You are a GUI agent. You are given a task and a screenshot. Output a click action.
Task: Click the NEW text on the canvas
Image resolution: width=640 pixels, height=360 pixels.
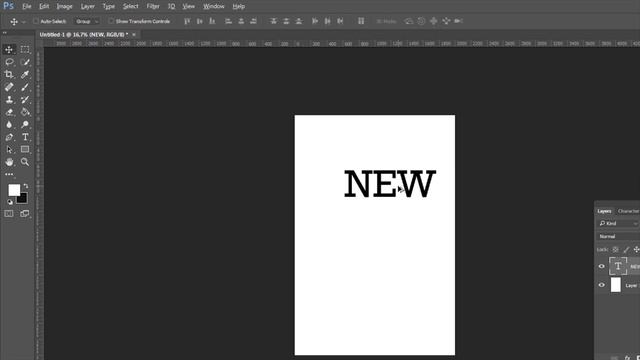(x=390, y=184)
